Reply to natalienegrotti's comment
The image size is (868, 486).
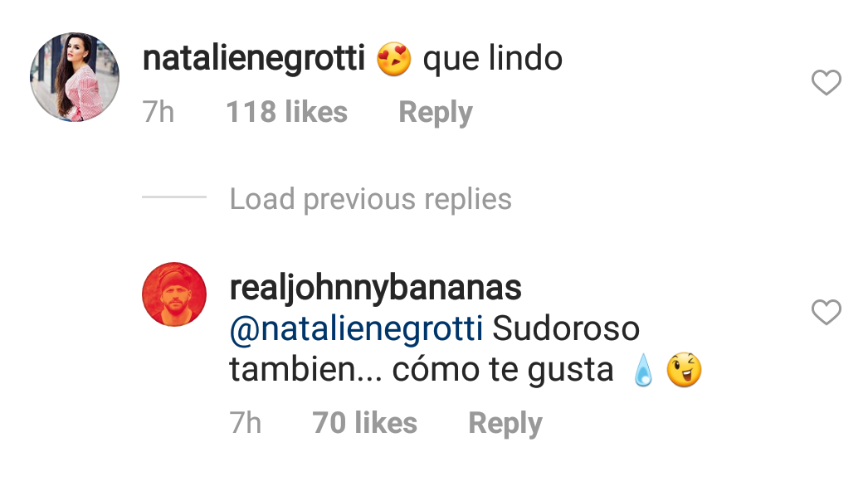pyautogui.click(x=436, y=112)
